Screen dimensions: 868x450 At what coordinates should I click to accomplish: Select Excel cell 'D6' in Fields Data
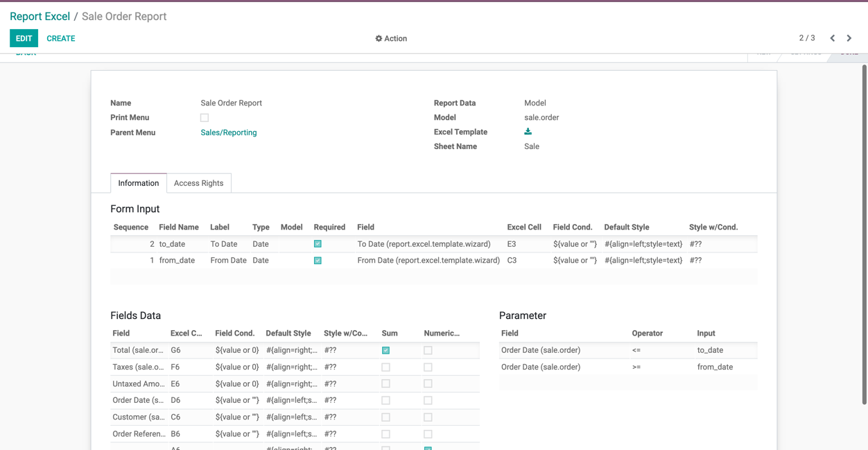click(x=175, y=400)
